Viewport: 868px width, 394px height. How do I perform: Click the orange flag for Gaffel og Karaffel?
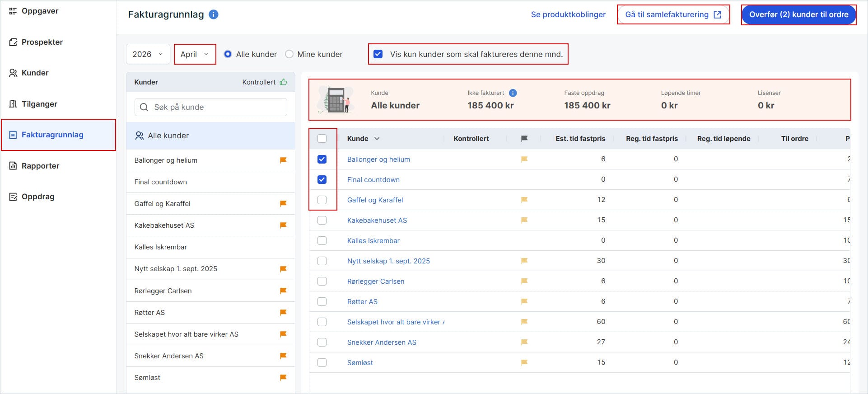(x=283, y=204)
